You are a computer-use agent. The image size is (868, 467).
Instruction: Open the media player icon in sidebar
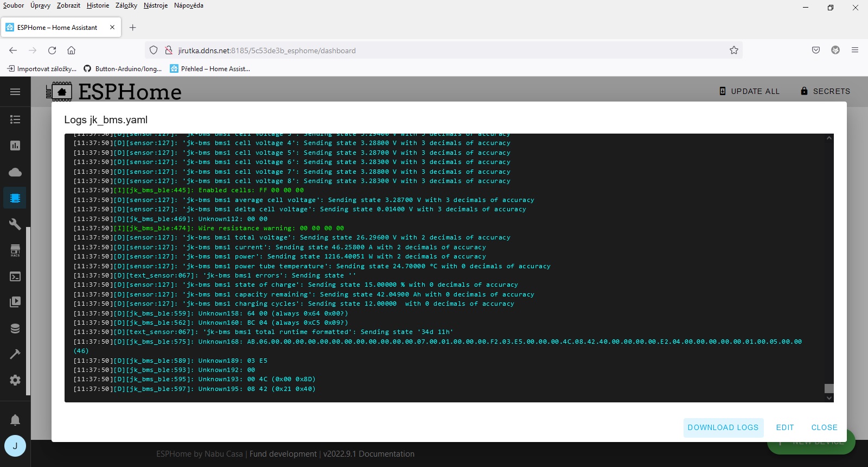tap(15, 302)
